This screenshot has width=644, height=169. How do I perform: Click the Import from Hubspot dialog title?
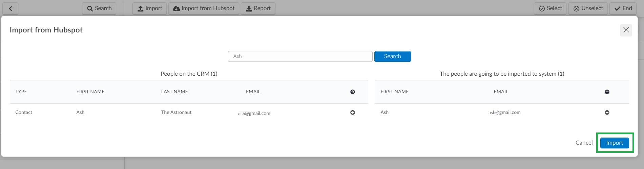coord(46,30)
